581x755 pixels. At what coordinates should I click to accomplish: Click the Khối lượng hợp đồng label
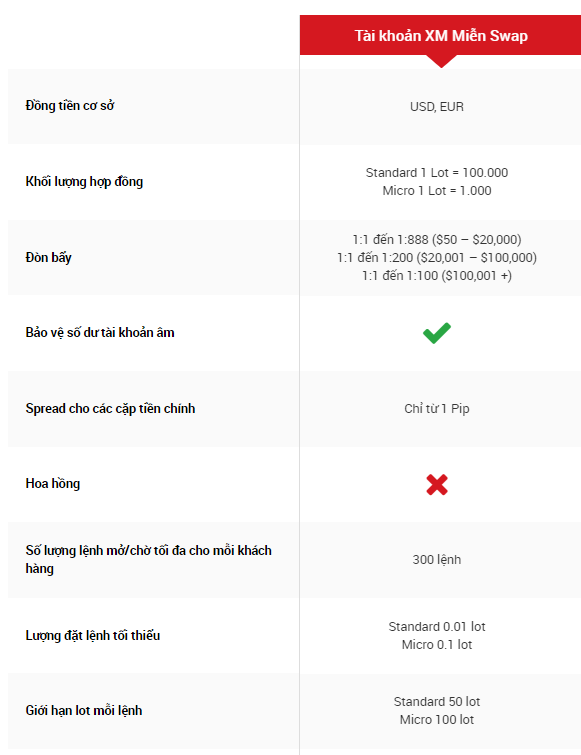[x=84, y=182]
